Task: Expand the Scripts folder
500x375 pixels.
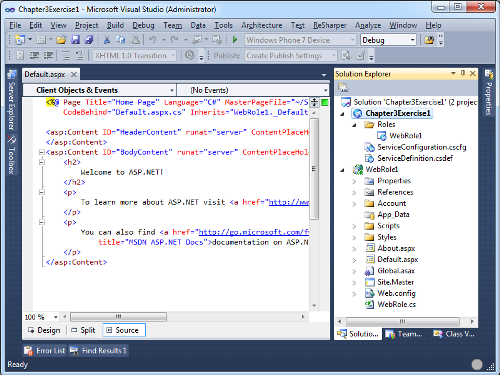Action: coord(354,226)
